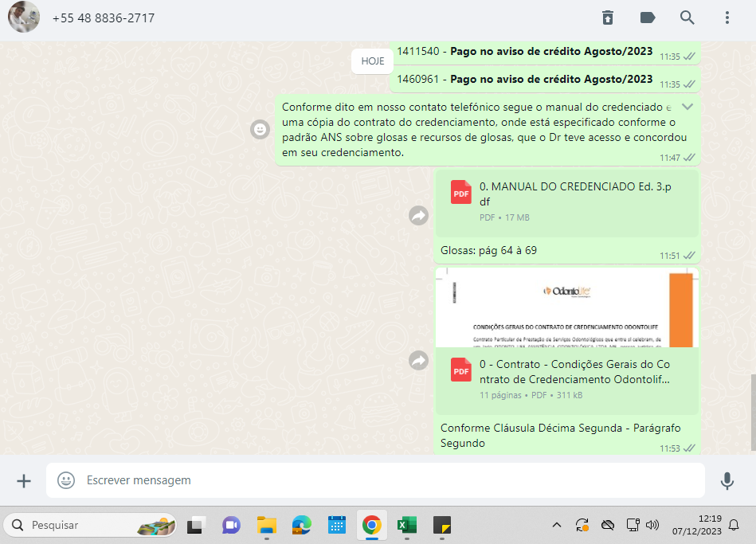The width and height of the screenshot is (756, 544).
Task: Click the plus attach button
Action: pyautogui.click(x=24, y=480)
